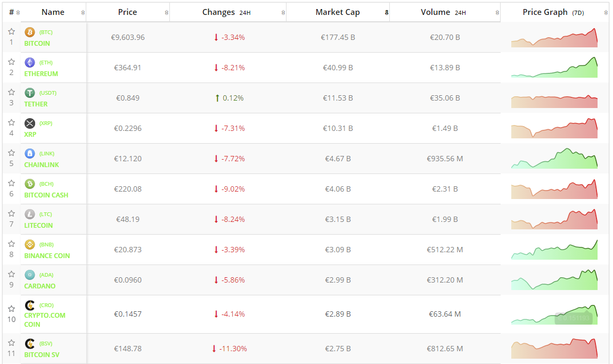The image size is (613, 364).
Task: Sort by the Price column arrow
Action: pos(167,12)
